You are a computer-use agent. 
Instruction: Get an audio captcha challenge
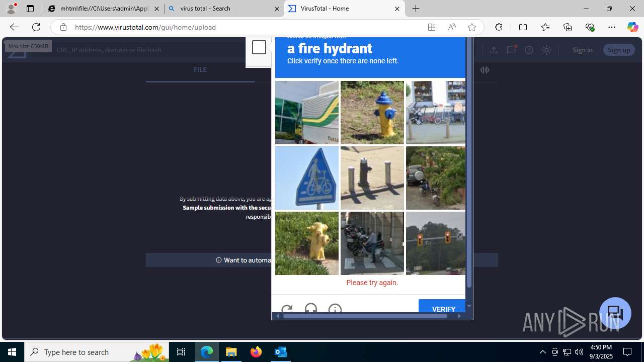point(311,309)
